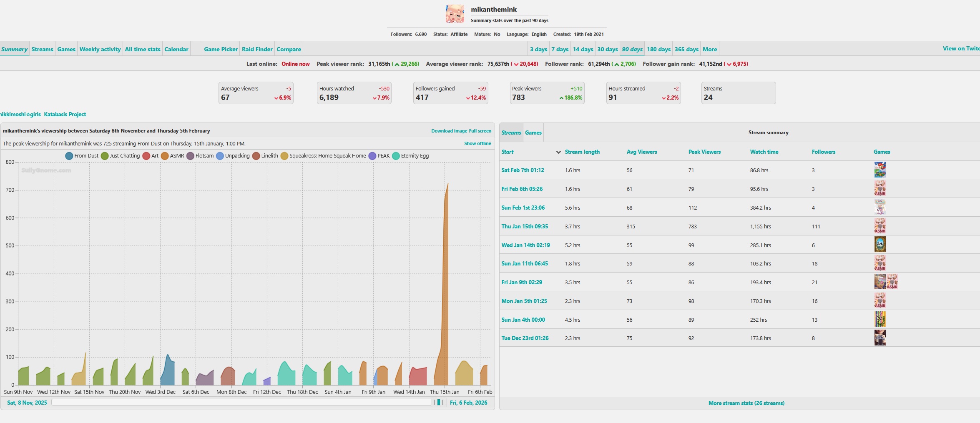Switch to Weekly activity tab

(x=100, y=49)
